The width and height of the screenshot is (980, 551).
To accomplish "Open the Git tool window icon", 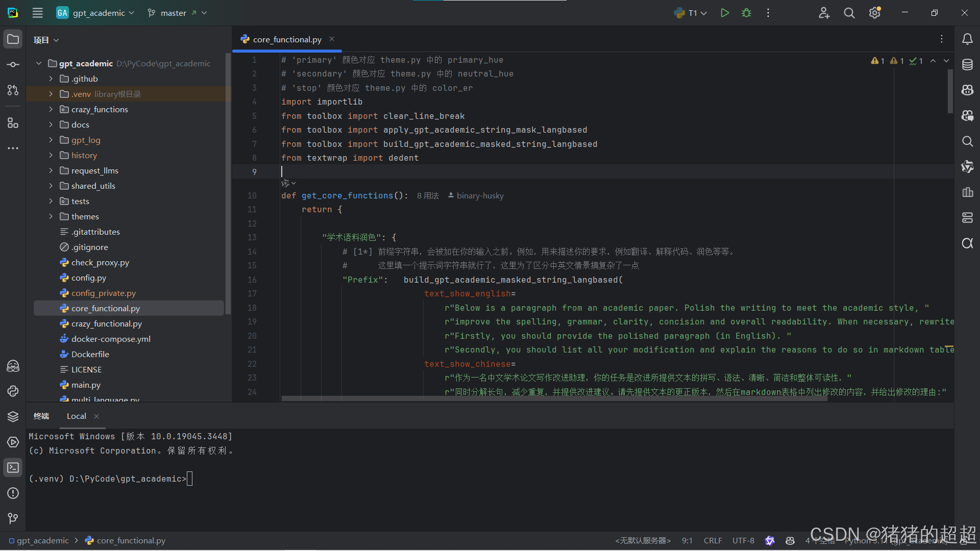I will coord(13,518).
